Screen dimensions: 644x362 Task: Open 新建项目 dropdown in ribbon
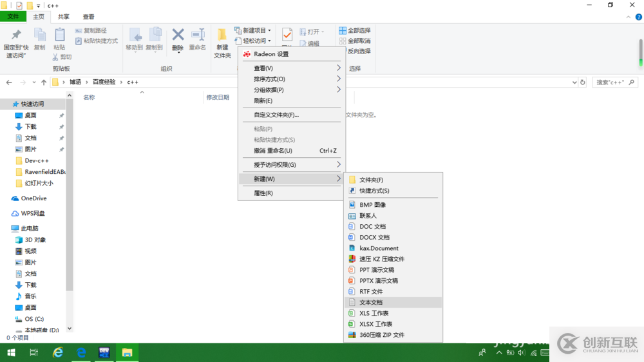pyautogui.click(x=252, y=30)
